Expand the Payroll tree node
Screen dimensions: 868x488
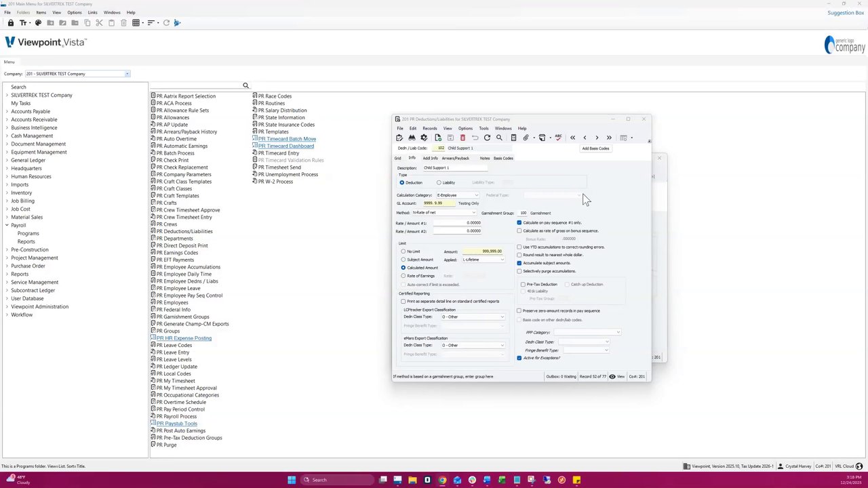7,225
